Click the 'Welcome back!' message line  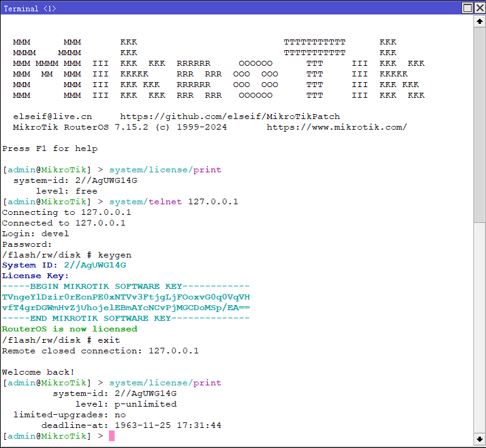(38, 372)
